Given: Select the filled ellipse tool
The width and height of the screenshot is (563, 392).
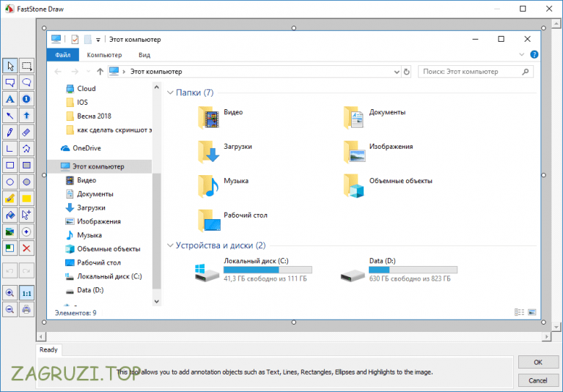Looking at the screenshot, I should click(x=26, y=182).
